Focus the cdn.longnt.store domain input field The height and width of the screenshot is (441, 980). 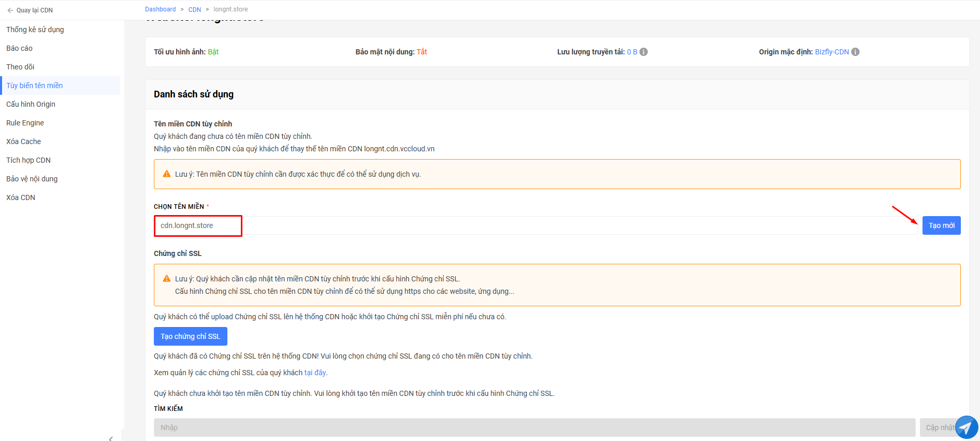pos(536,225)
